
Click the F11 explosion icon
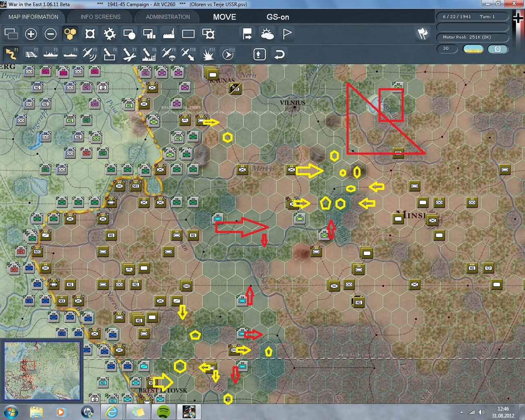(208, 54)
